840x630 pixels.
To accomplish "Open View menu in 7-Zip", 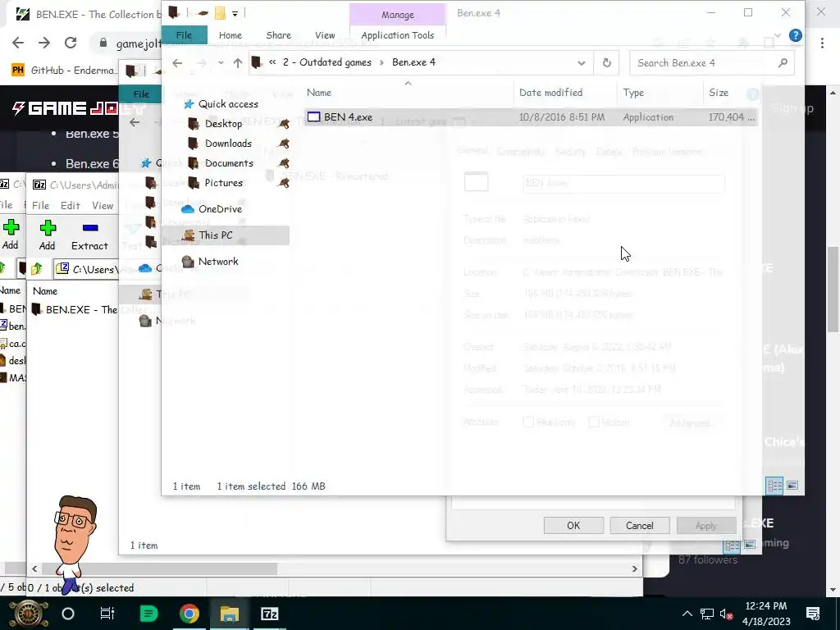I will pos(103,206).
